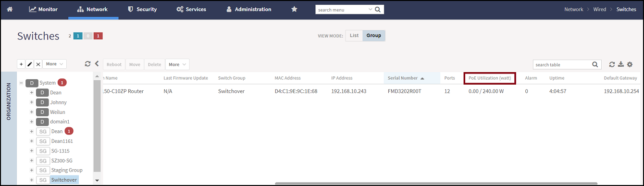Expand the SG-1315 switch group
644x186 pixels.
tap(32, 151)
